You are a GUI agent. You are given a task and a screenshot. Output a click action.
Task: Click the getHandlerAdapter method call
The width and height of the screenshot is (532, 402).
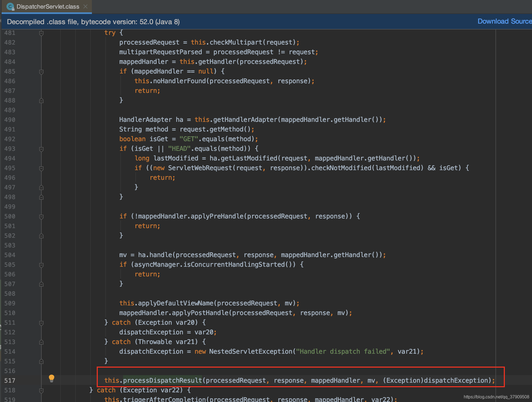245,120
